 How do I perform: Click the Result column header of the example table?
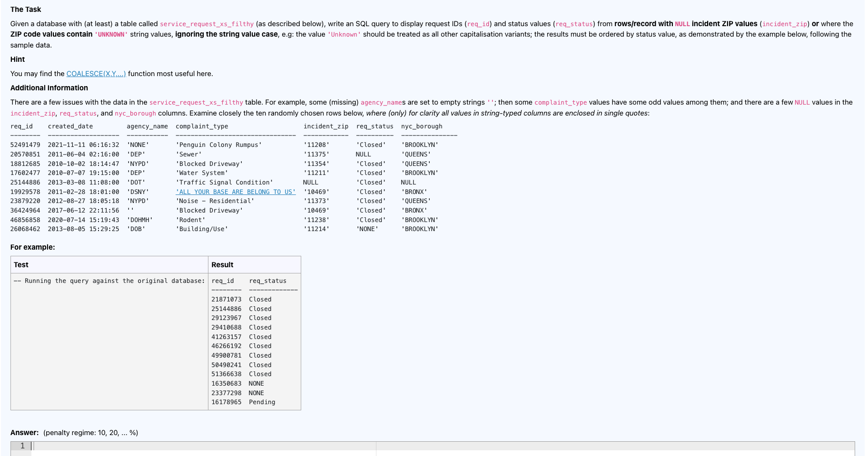click(223, 264)
